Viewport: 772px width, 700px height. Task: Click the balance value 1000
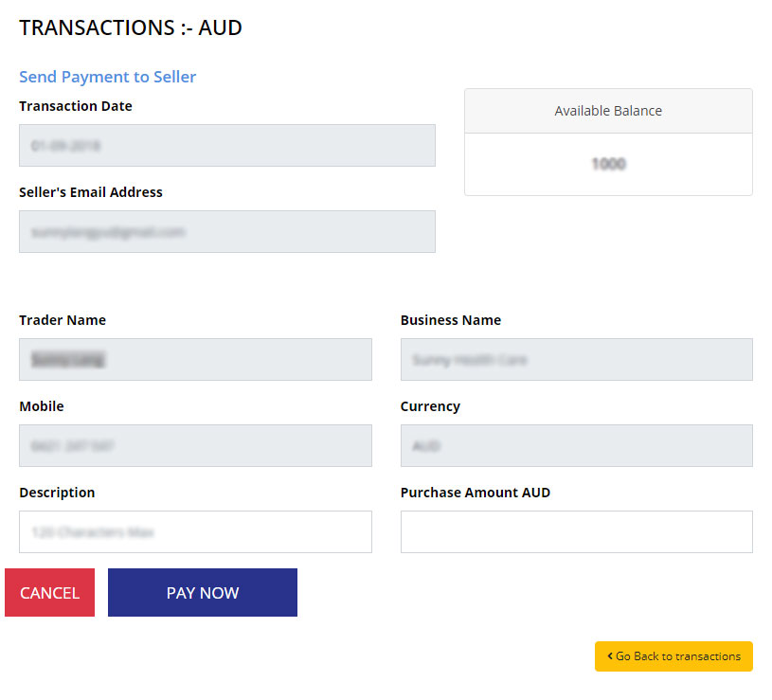pyautogui.click(x=608, y=164)
